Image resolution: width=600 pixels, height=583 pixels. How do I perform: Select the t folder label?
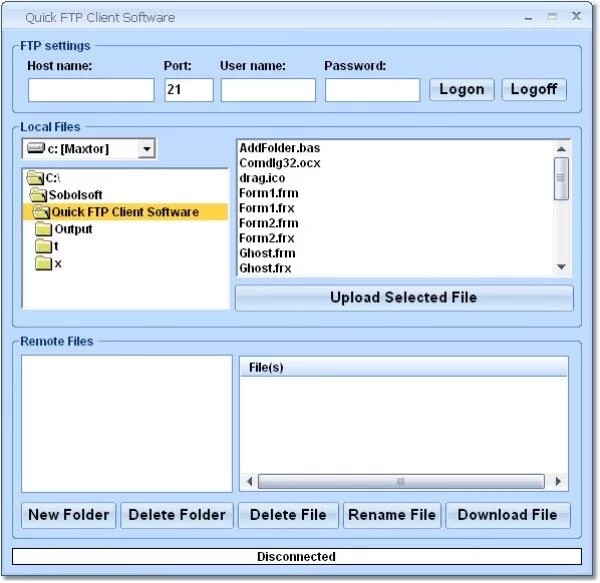coord(56,246)
